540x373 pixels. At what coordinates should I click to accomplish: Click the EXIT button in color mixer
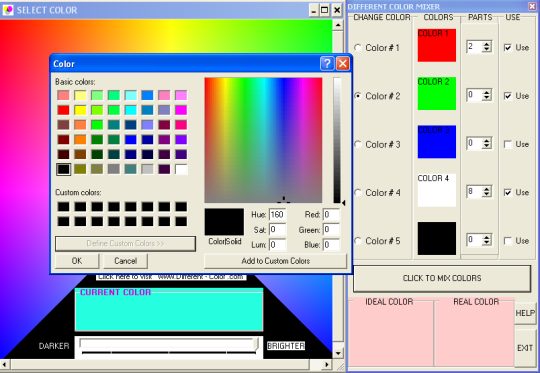pos(525,348)
